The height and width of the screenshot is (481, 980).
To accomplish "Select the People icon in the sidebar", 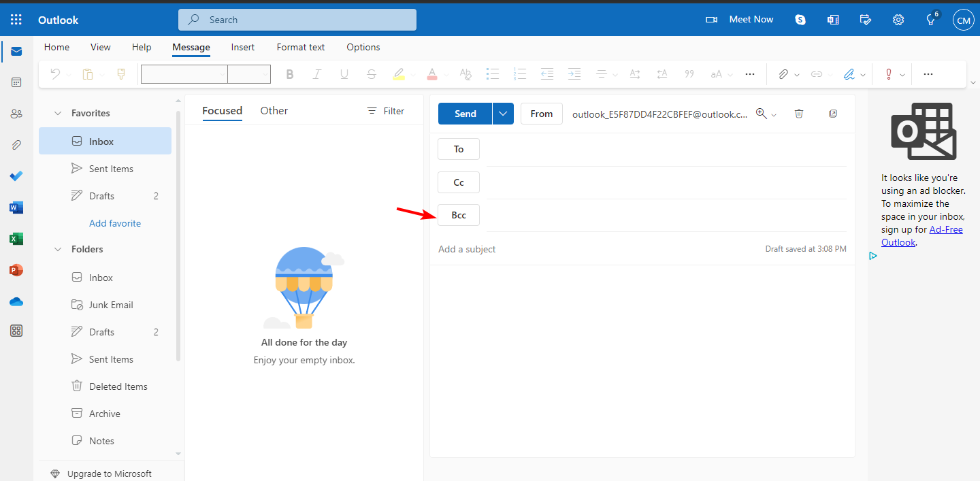I will pyautogui.click(x=16, y=113).
